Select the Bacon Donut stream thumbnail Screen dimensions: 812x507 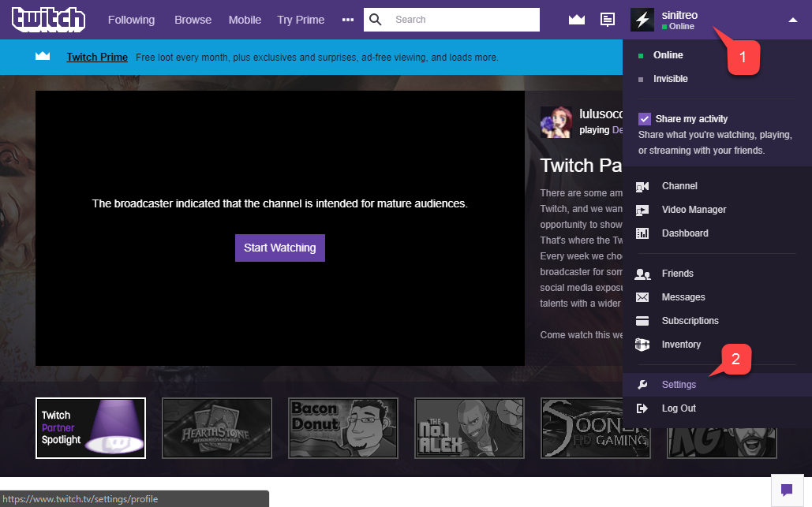343,428
